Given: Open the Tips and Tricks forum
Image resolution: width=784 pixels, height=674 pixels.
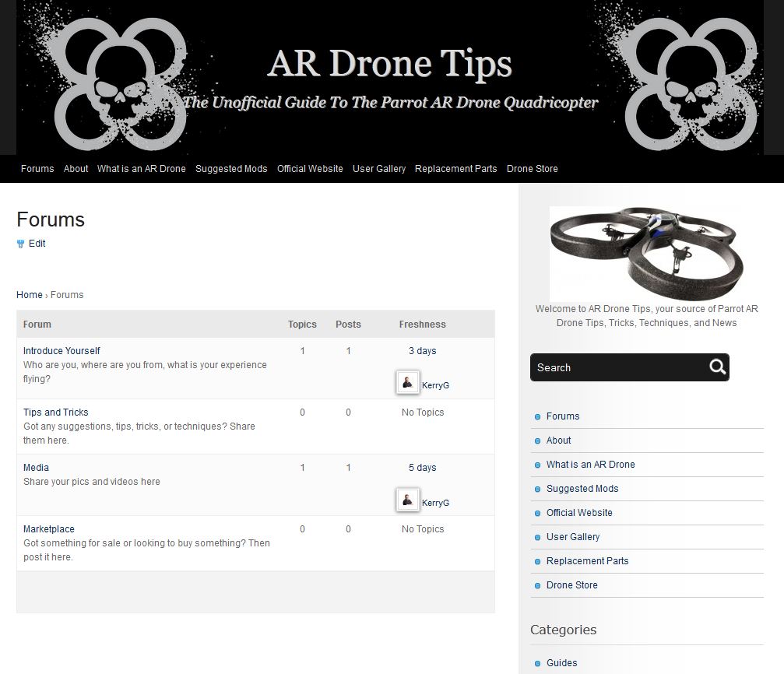Looking at the screenshot, I should [55, 412].
